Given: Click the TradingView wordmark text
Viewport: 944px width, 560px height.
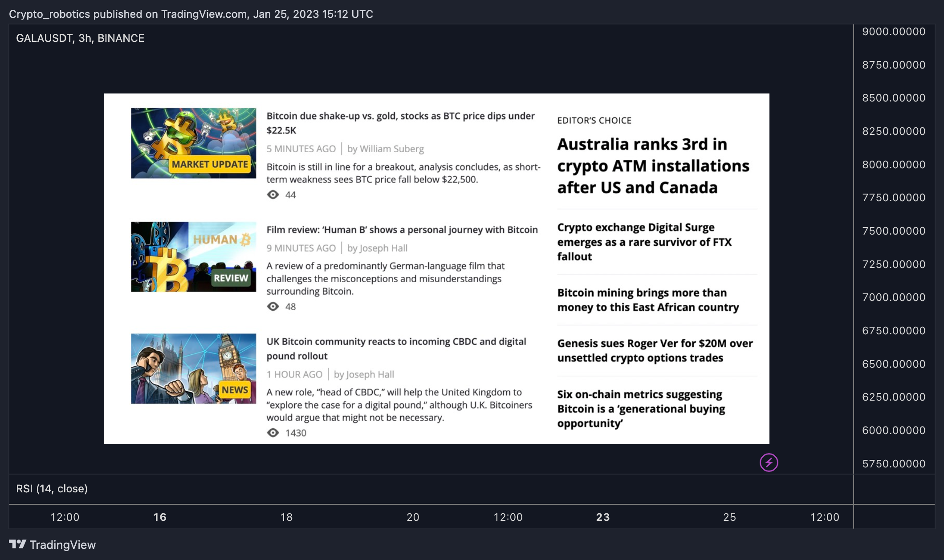Looking at the screenshot, I should click(x=63, y=545).
